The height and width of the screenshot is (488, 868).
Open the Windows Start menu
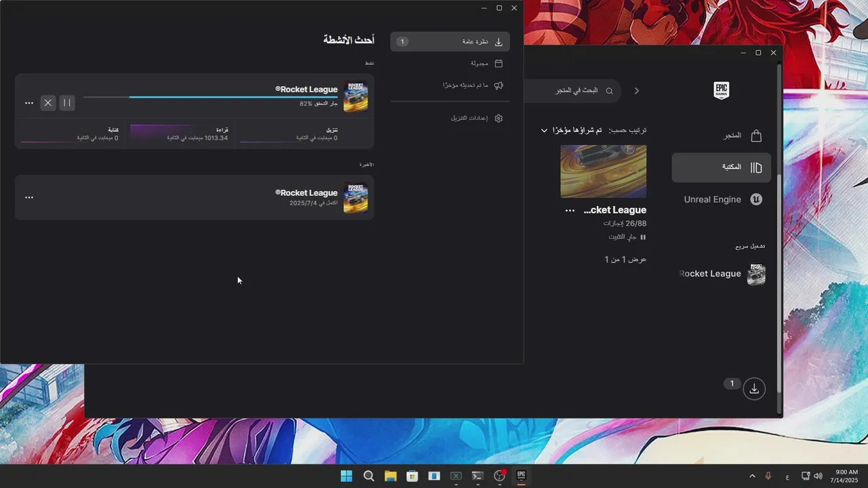[347, 476]
